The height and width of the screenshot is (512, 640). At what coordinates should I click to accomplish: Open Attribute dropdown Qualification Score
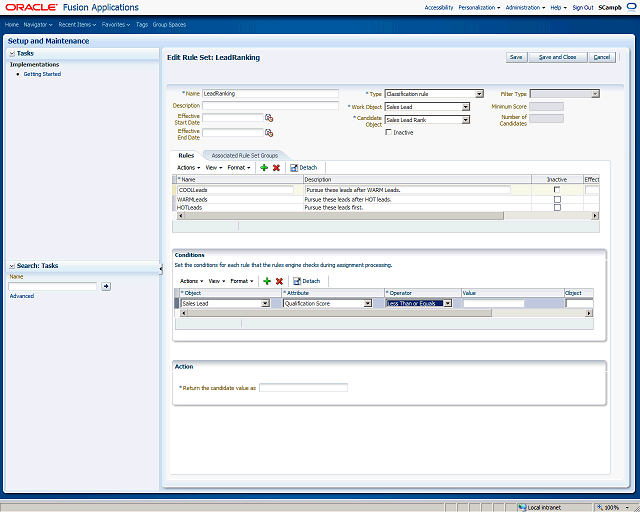(368, 303)
